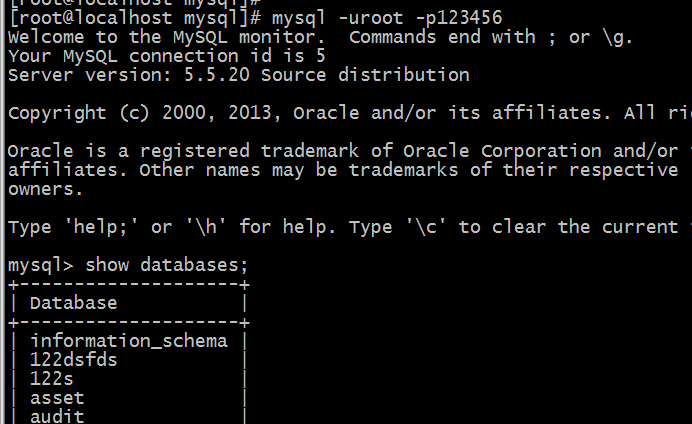Screen dimensions: 692x424
Task: Click the word 'owners.' in the terminal
Action: (45, 189)
